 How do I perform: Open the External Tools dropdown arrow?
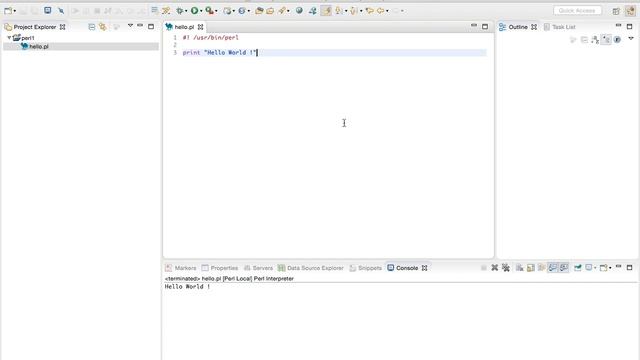216,11
